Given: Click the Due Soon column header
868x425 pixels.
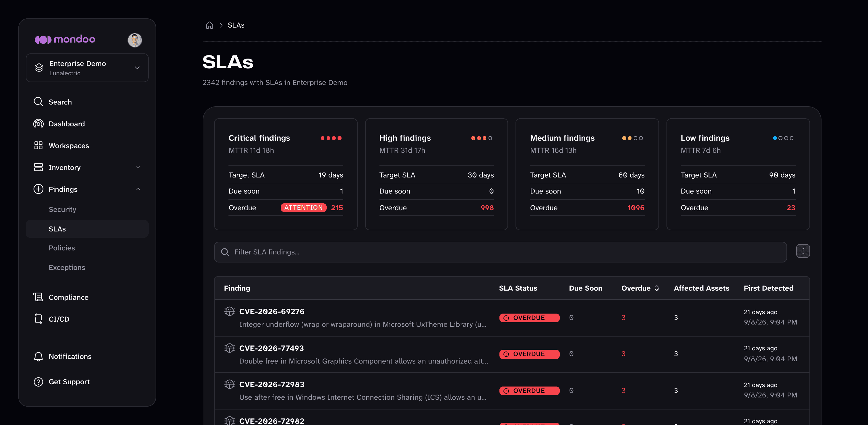Looking at the screenshot, I should (585, 288).
